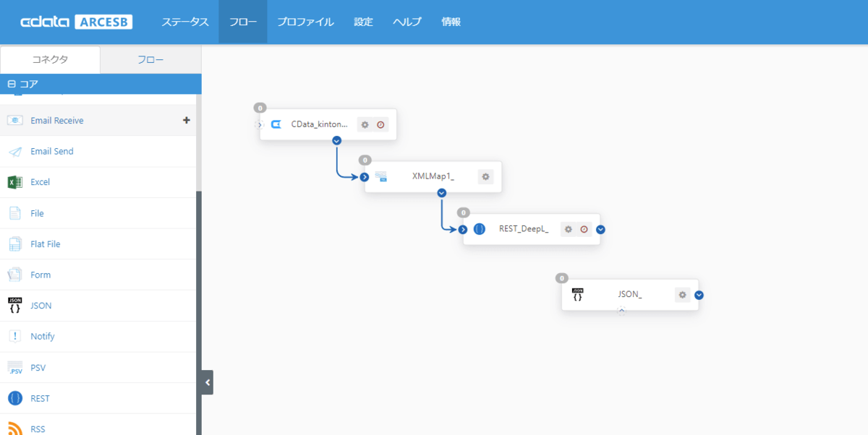The image size is (868, 435).
Task: Open the プロファイル menu page
Action: point(305,22)
